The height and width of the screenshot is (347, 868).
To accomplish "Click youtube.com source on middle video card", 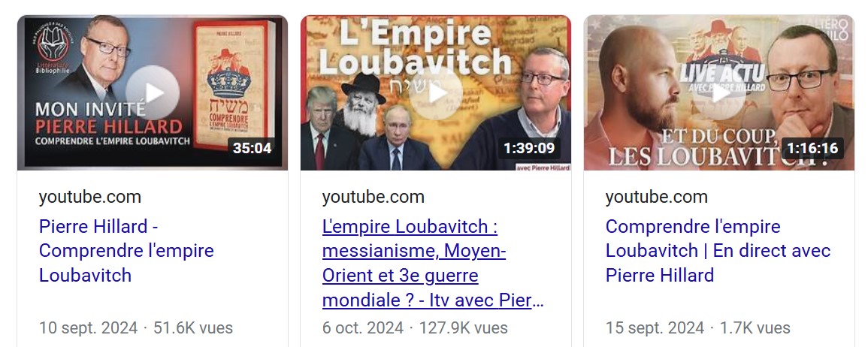I will click(x=373, y=197).
